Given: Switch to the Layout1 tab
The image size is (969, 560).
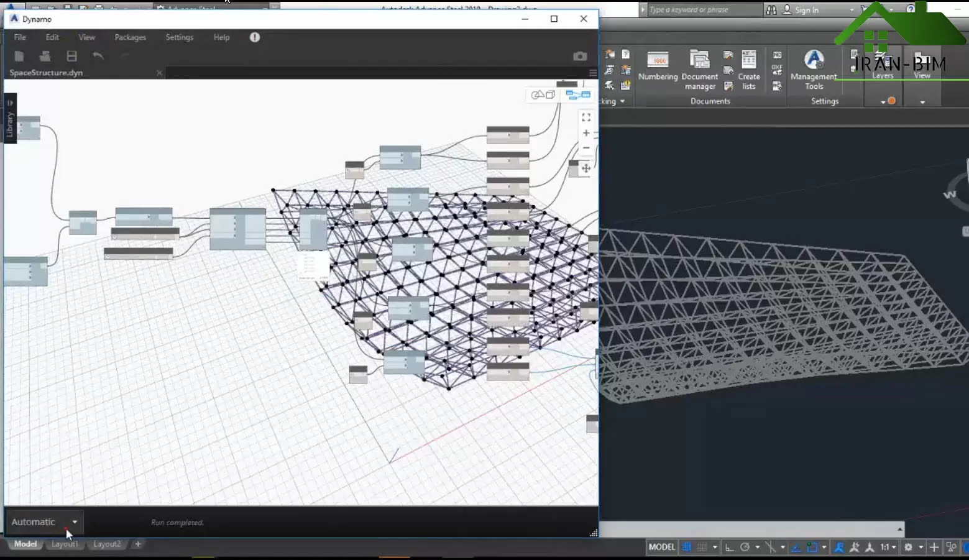Looking at the screenshot, I should pos(64,544).
